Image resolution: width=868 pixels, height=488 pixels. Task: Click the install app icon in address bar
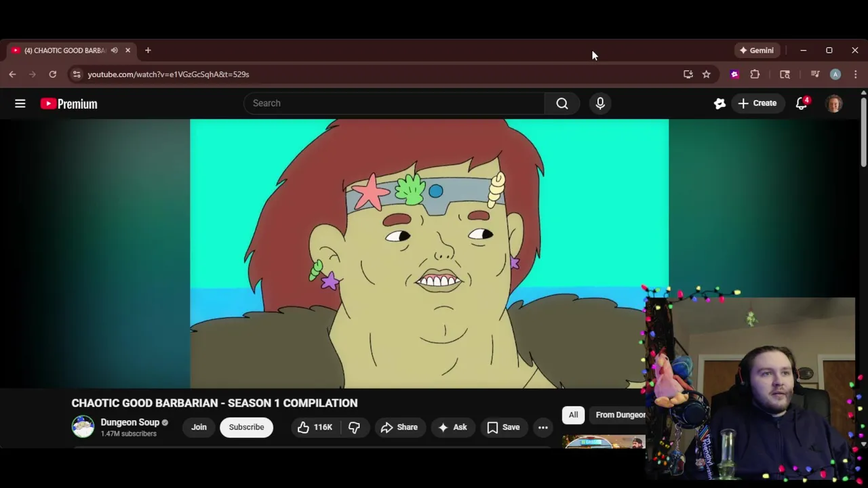(688, 74)
